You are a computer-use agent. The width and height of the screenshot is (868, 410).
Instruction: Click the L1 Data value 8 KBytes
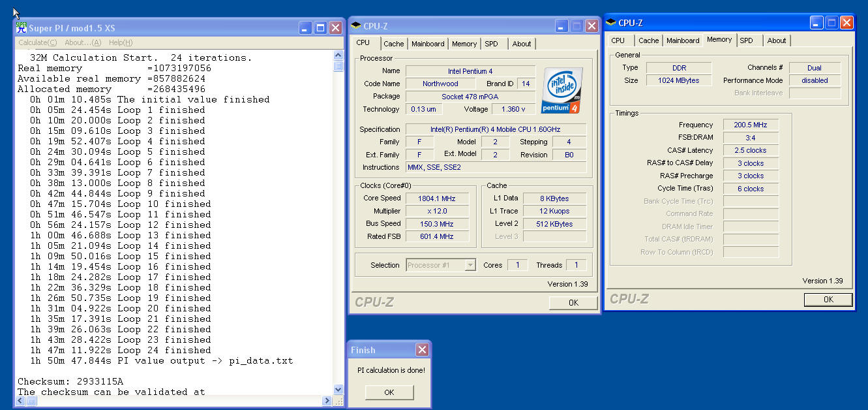pos(554,198)
